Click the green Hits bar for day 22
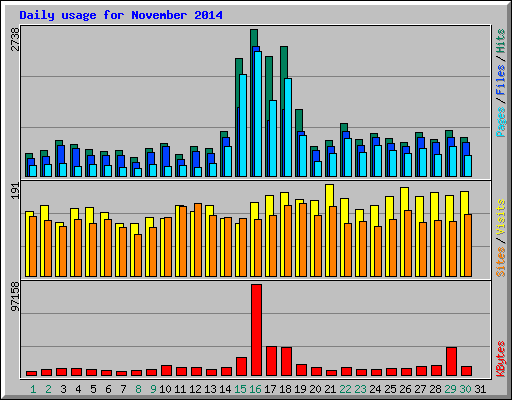 [x=344, y=127]
